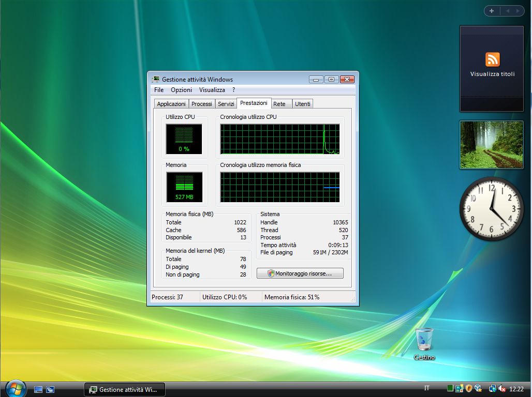Switch to Utenti tab
Image resolution: width=532 pixels, height=397 pixels.
pyautogui.click(x=303, y=104)
